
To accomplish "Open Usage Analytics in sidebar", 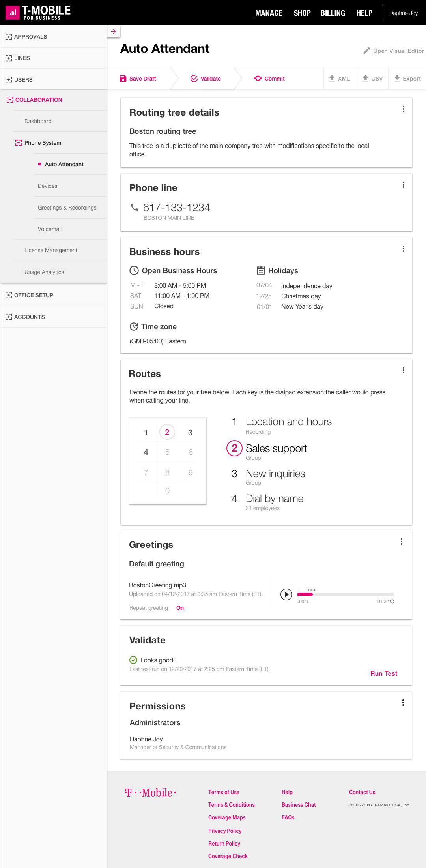I will click(x=44, y=272).
